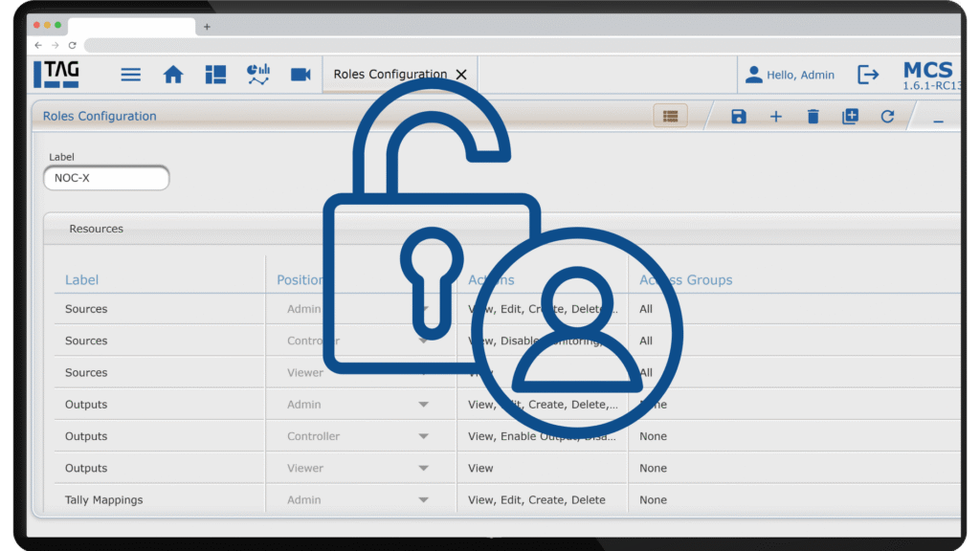Select the video camera monitoring icon
This screenshot has height=551, width=980.
(300, 74)
